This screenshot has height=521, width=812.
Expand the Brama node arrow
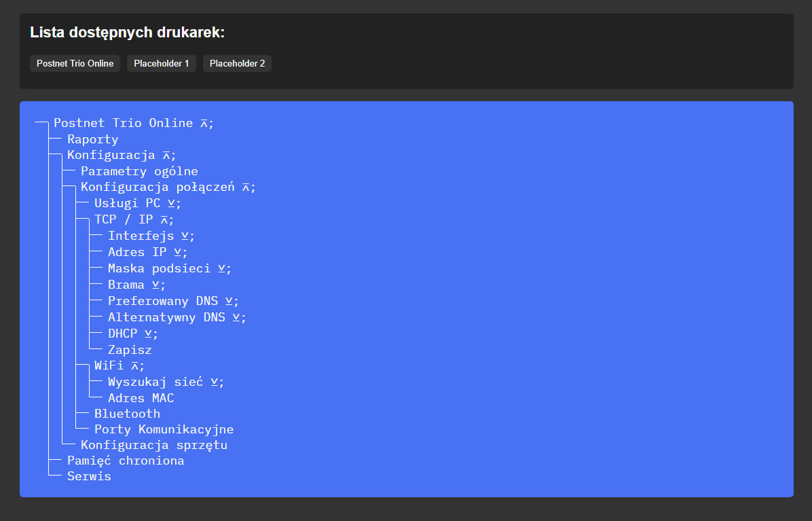pos(155,285)
